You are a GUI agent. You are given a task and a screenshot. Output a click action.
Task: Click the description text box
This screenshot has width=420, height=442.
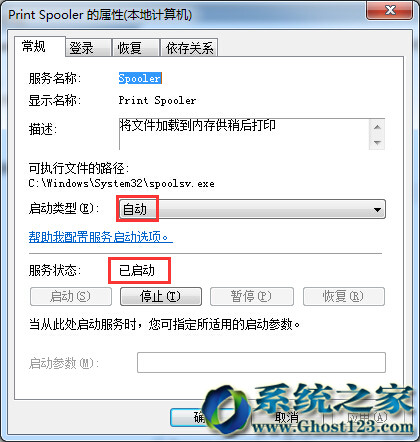244,134
